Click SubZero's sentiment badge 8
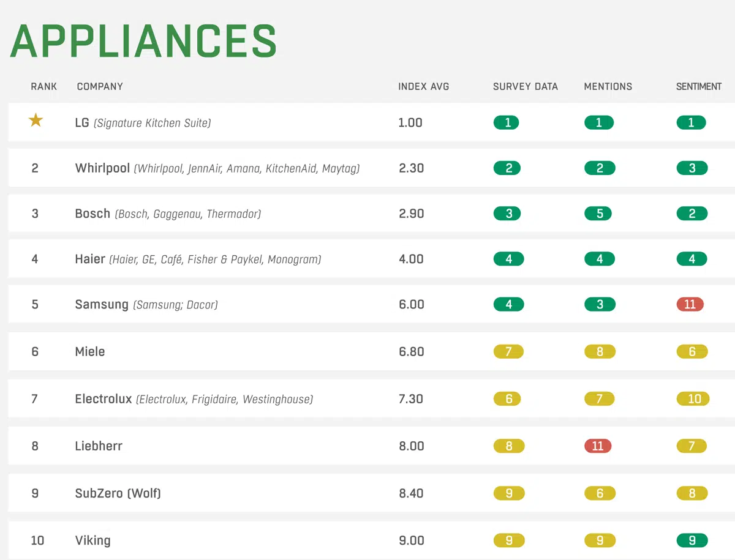Viewport: 735px width, 560px height. [692, 493]
